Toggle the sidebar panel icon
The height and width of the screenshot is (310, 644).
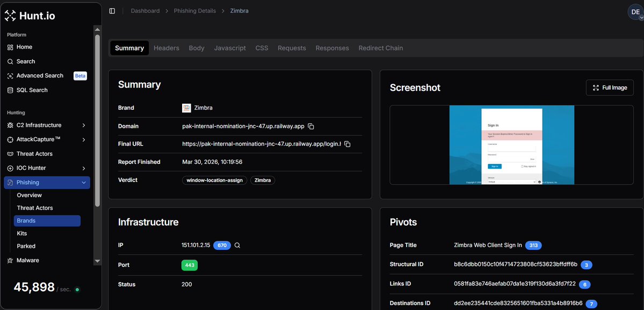(112, 11)
